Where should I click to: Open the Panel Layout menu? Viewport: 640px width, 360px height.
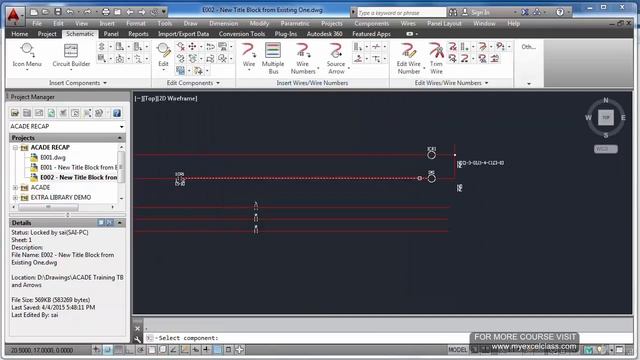[x=444, y=24]
